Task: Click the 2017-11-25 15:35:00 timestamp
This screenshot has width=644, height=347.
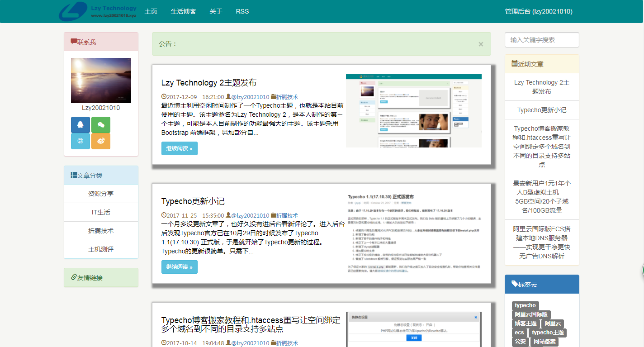Action: [195, 215]
